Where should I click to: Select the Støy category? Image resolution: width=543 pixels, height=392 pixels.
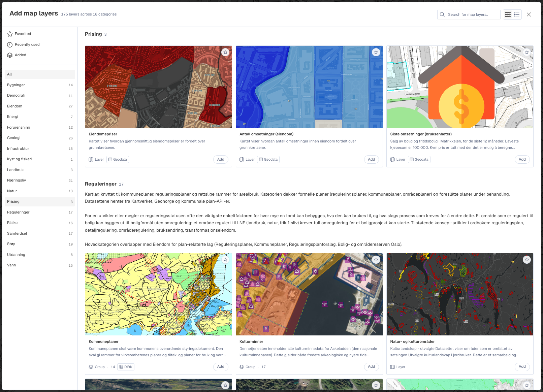click(40, 244)
